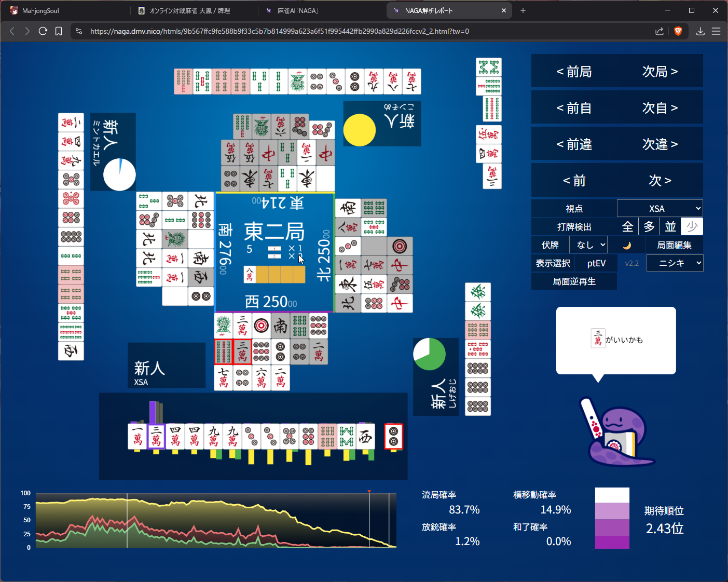Open the ニシキ model dropdown
Screen dimensions: 728x582
coord(675,263)
